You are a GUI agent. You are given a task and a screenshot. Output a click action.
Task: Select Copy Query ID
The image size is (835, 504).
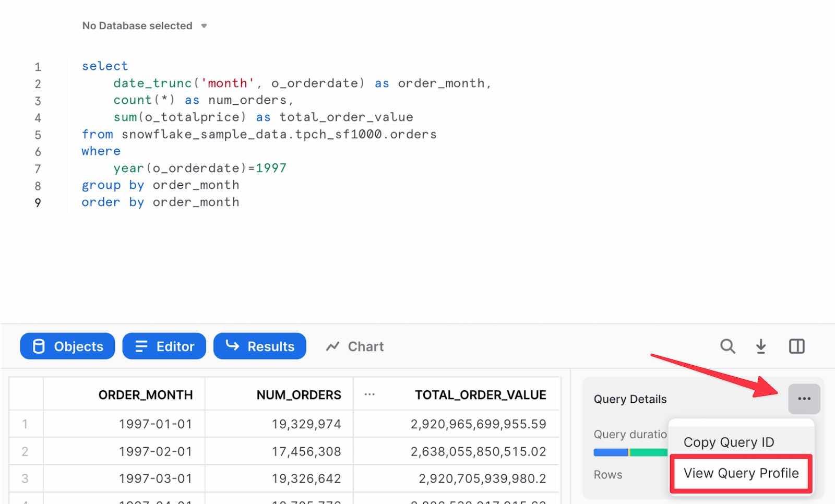click(x=729, y=442)
